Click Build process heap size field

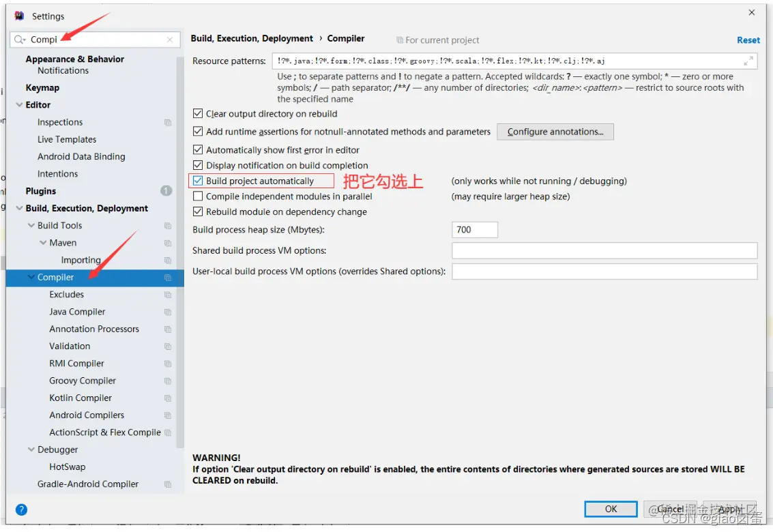click(x=474, y=230)
